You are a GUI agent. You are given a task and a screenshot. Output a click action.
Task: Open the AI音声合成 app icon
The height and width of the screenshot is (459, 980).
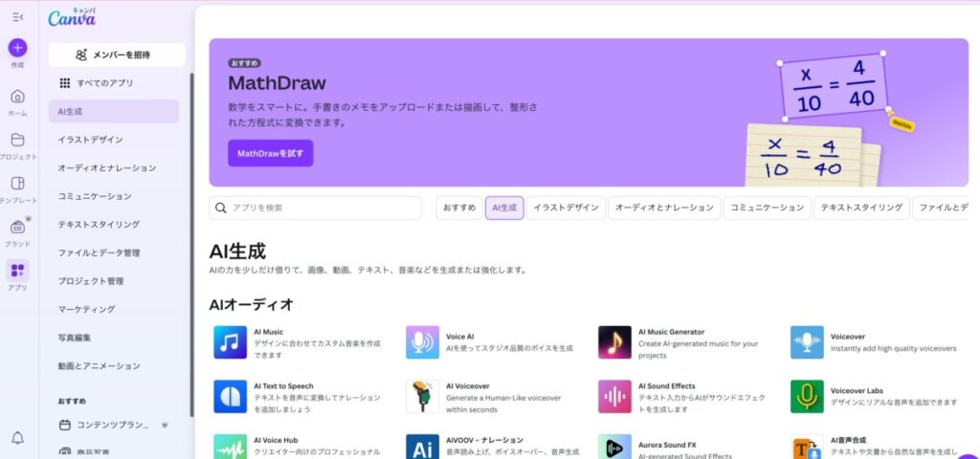[807, 448]
